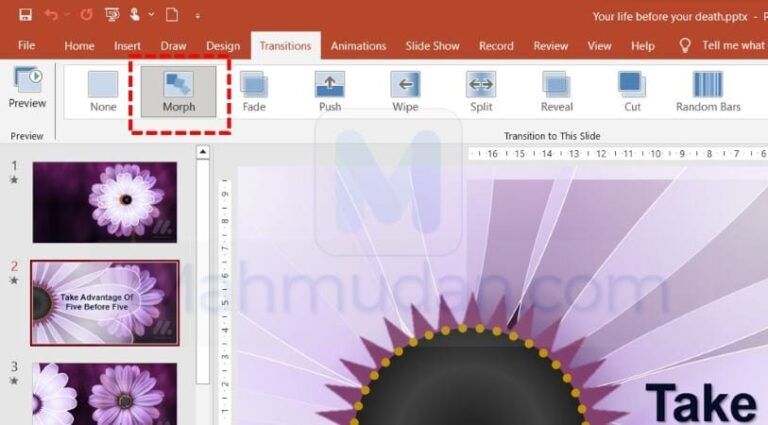
Task: Choose the Push transition
Action: click(x=330, y=90)
